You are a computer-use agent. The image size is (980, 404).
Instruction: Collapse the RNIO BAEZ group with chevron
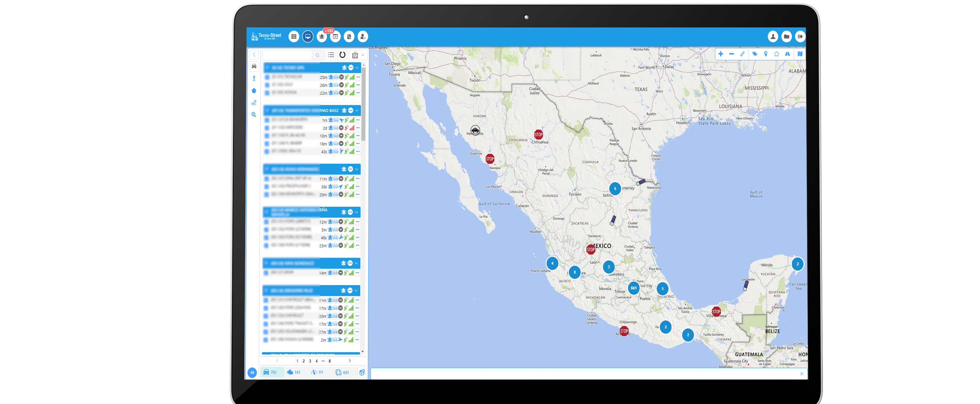357,110
